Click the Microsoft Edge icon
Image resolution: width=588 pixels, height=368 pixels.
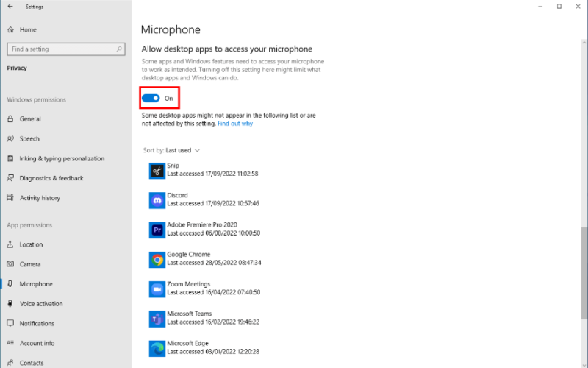tap(157, 348)
